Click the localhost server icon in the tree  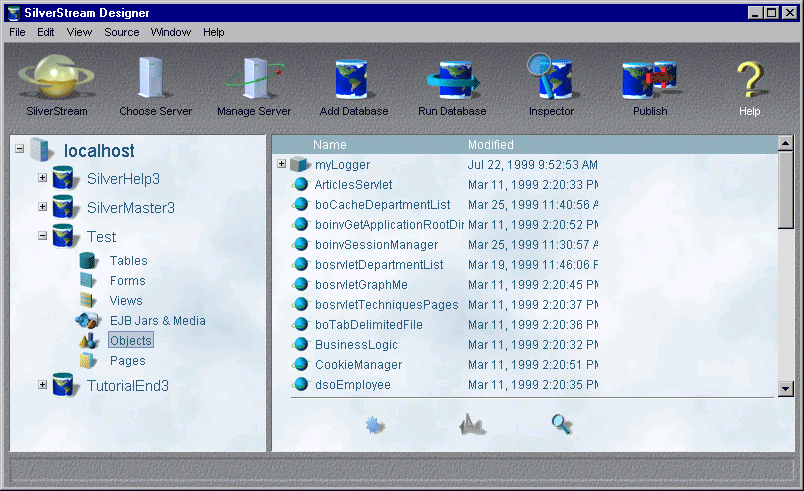point(41,150)
